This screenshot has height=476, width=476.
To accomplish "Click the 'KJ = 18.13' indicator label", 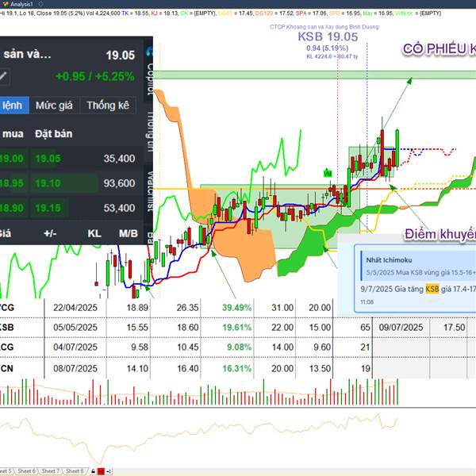I will 164,13.
